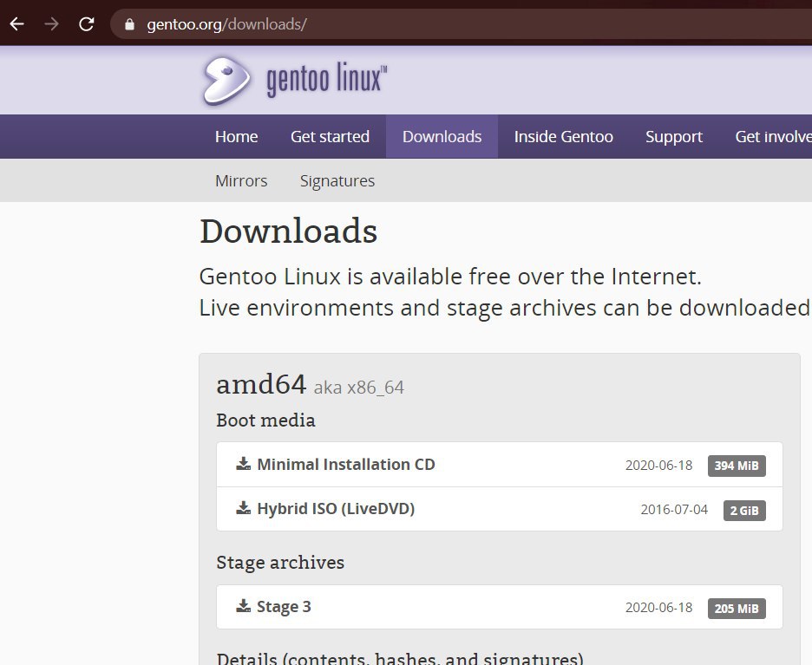Open the Get involved navigation item
812x665 pixels.
click(773, 137)
